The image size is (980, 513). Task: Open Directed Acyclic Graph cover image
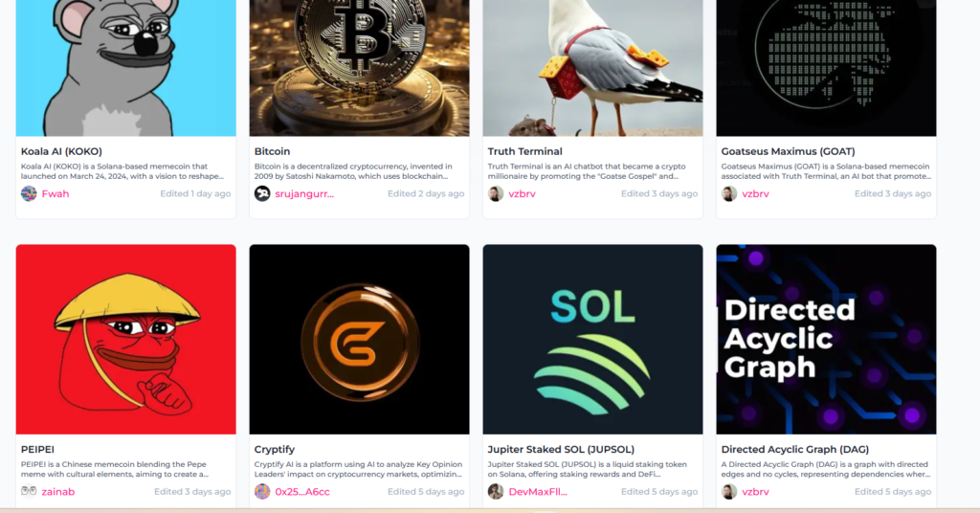[x=826, y=340]
